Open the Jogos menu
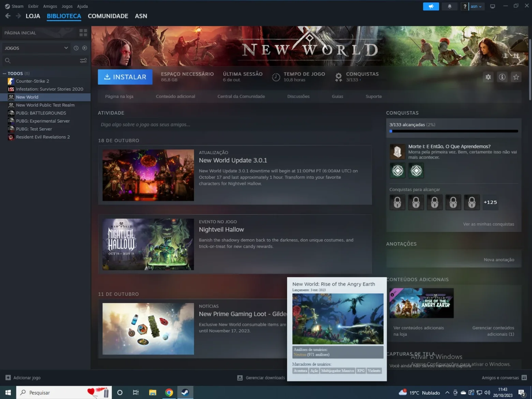The width and height of the screenshot is (532, 399). click(67, 6)
